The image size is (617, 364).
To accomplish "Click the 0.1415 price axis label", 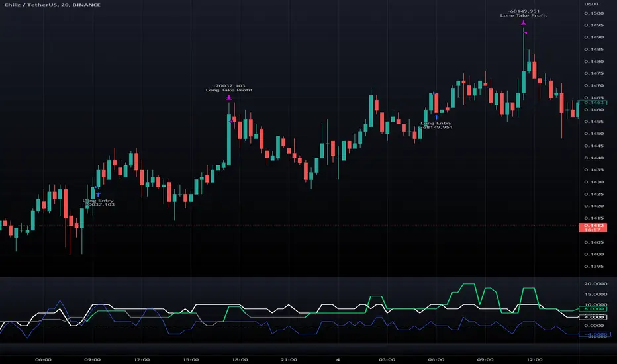I will 594,218.
